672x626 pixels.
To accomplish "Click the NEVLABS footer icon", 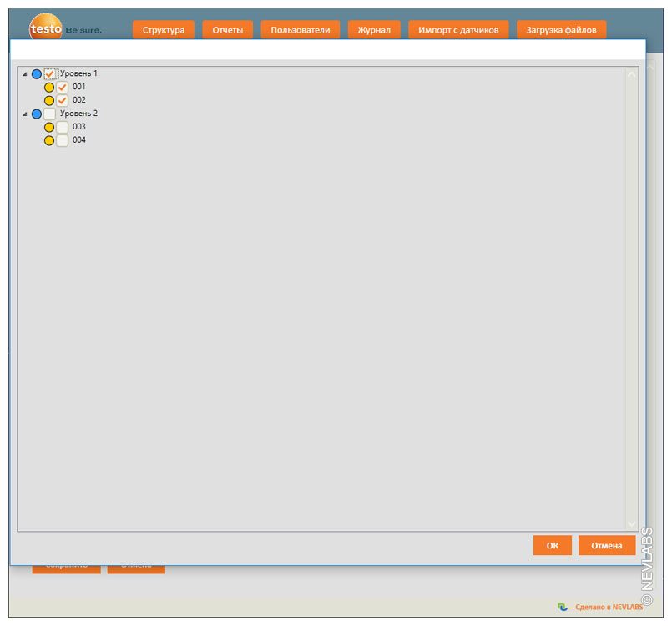I will (x=562, y=607).
